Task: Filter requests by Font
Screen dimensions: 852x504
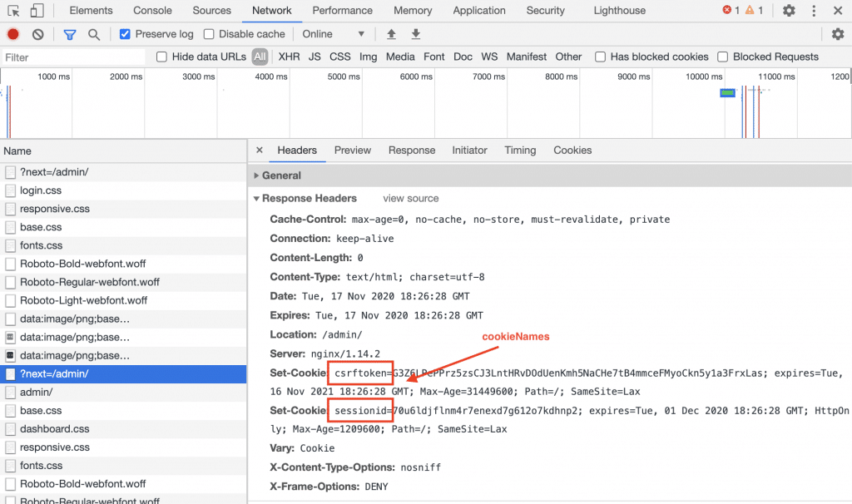Action: [x=434, y=57]
